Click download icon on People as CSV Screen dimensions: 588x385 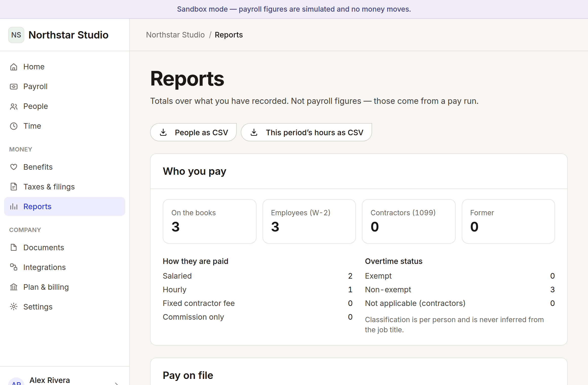[x=163, y=132]
